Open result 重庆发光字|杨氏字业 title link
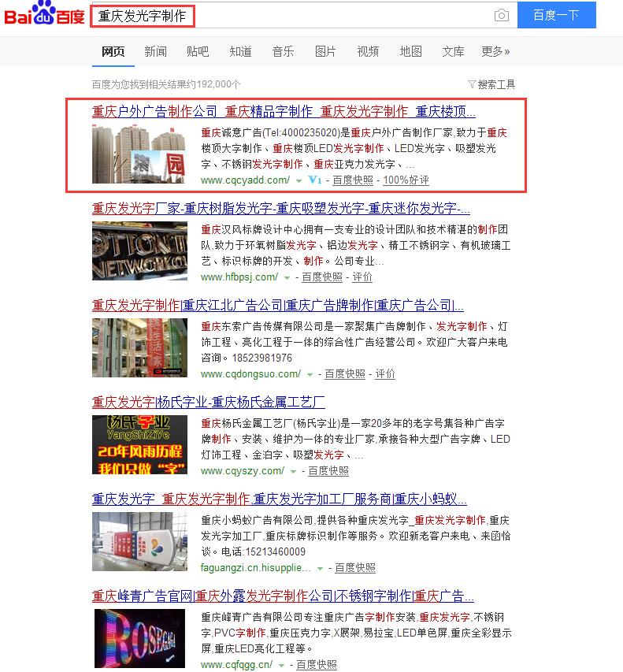The width and height of the screenshot is (623, 672). [208, 403]
